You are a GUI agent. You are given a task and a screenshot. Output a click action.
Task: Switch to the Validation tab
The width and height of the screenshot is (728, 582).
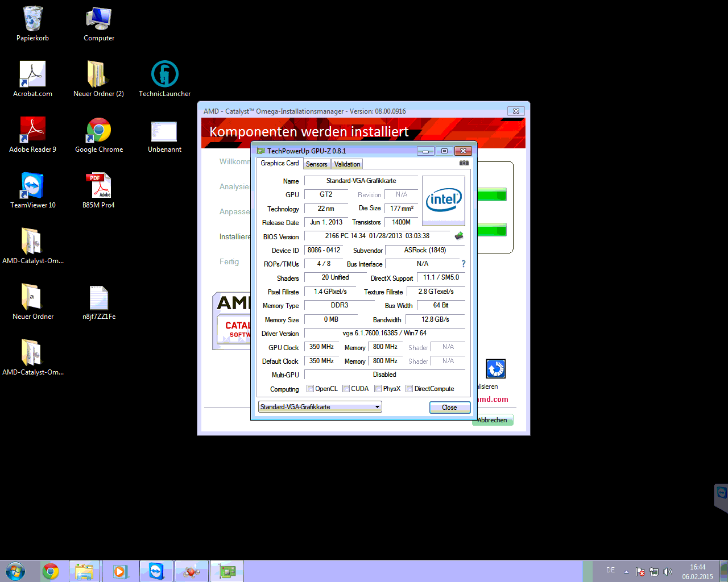click(x=347, y=164)
